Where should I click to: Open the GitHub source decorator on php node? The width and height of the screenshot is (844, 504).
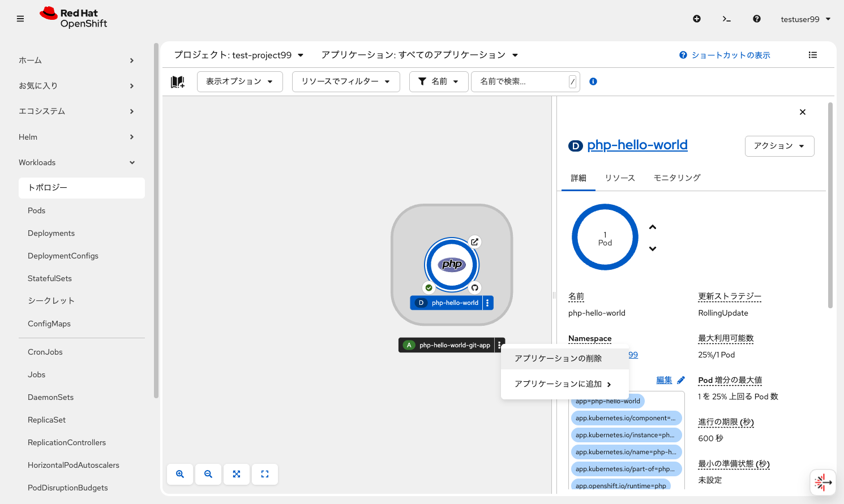pyautogui.click(x=474, y=287)
